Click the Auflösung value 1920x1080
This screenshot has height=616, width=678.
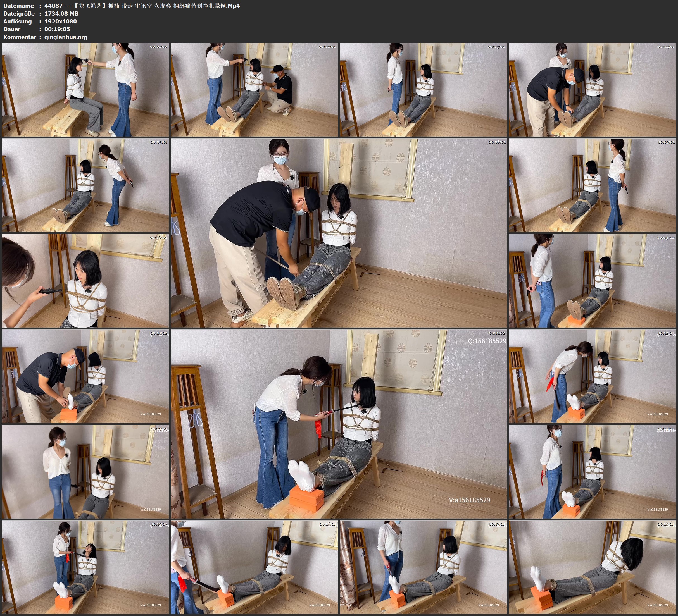(x=61, y=21)
